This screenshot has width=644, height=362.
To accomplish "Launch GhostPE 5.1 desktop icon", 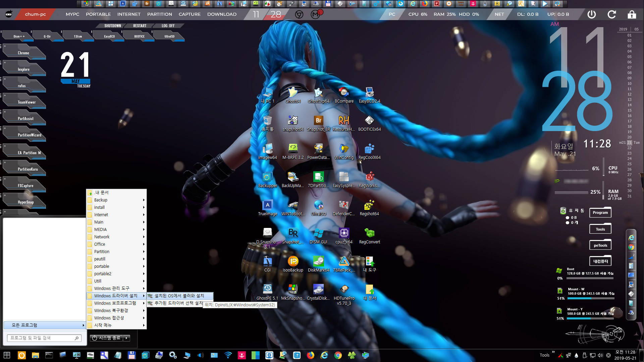I will [267, 292].
